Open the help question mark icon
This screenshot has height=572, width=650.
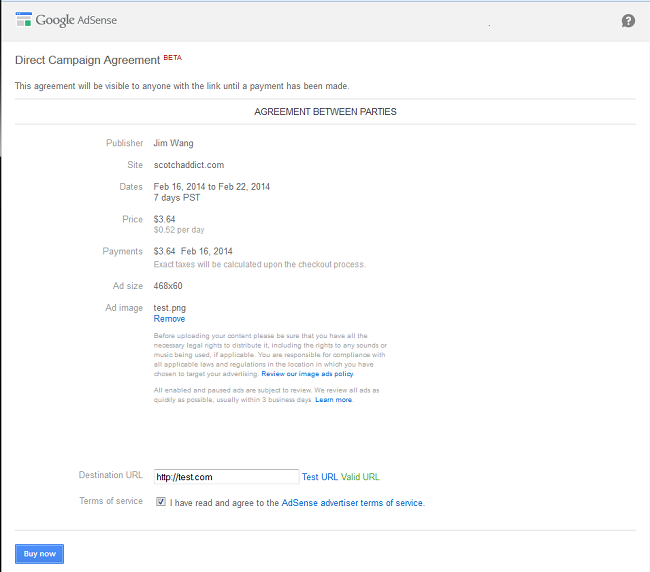coord(628,20)
